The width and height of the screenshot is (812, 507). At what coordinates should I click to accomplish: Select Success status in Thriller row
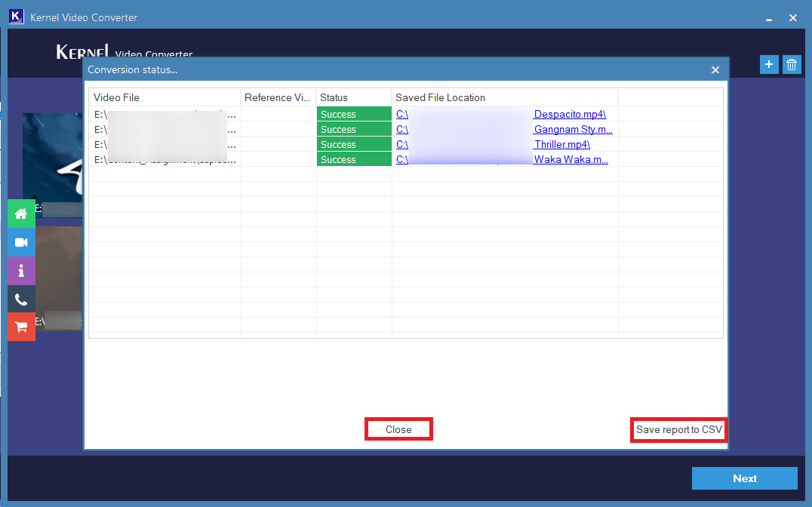(x=354, y=144)
